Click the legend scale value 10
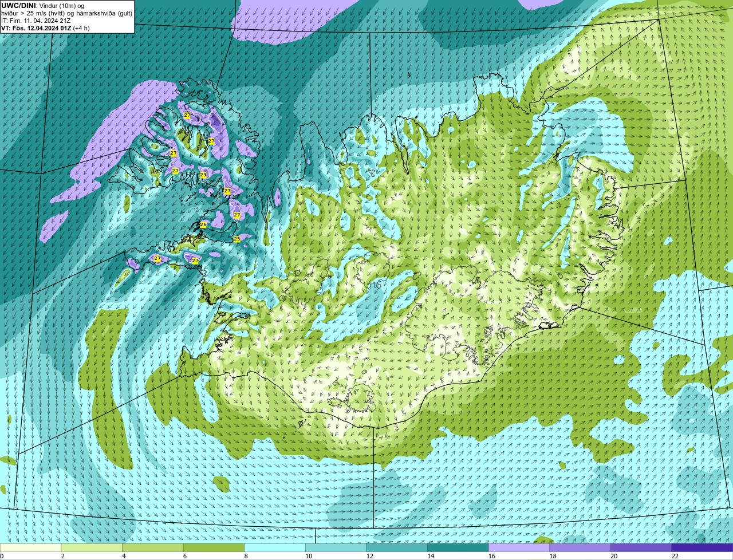Image resolution: width=733 pixels, height=560 pixels. point(309,556)
